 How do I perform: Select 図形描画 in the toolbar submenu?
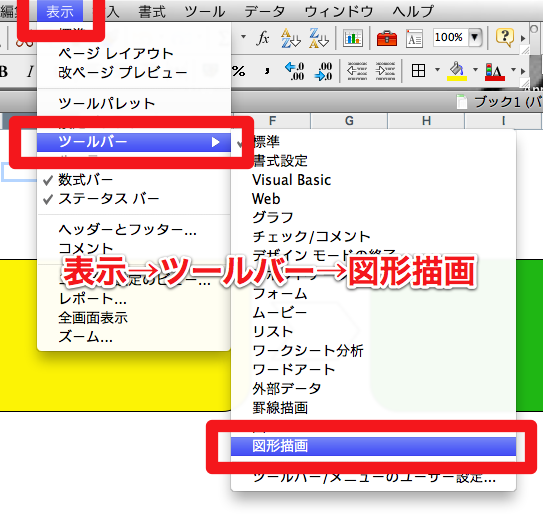click(x=373, y=446)
